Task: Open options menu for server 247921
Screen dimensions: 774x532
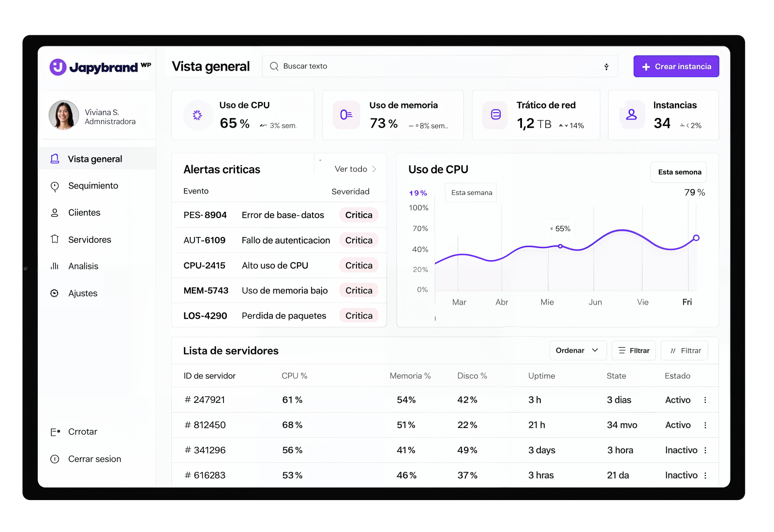Action: (x=705, y=400)
